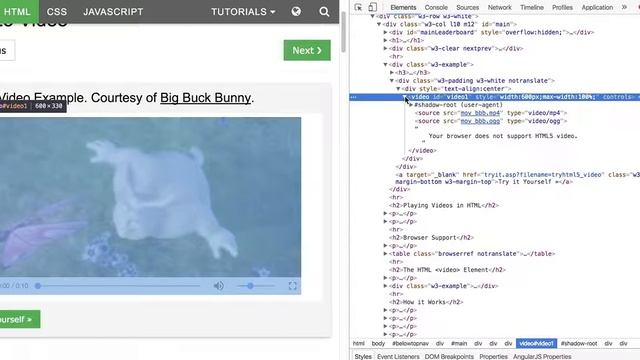Open the AngularJS Properties sidebar tab
Image resolution: width=640 pixels, height=360 pixels.
pos(542,356)
